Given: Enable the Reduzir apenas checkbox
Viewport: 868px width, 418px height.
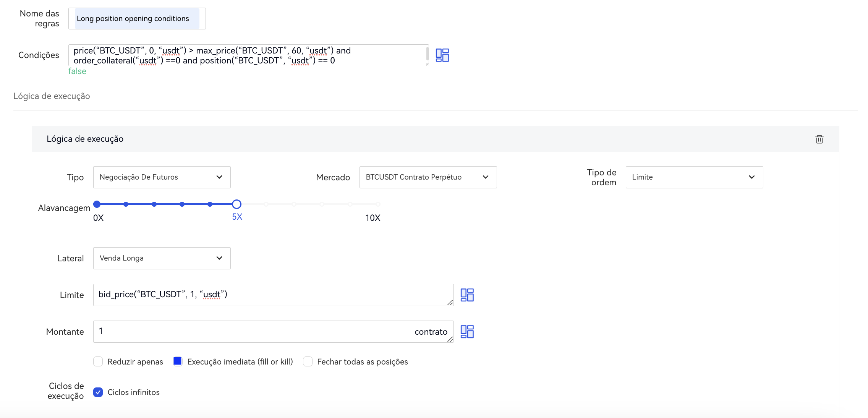Looking at the screenshot, I should pos(98,361).
